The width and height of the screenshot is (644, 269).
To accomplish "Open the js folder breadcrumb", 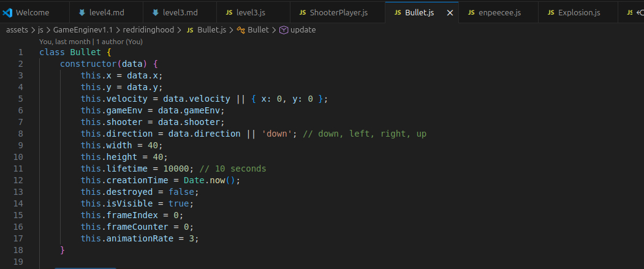I will pos(40,30).
